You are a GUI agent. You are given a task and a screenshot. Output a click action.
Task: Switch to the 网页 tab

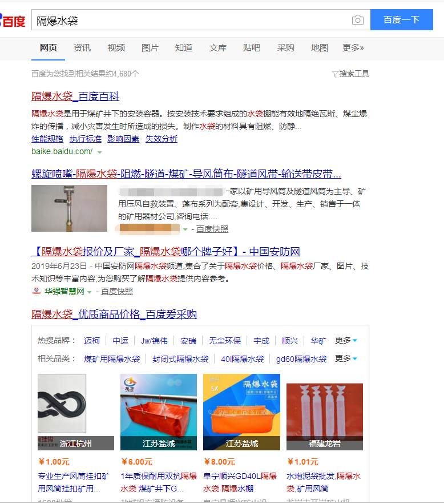48,48
